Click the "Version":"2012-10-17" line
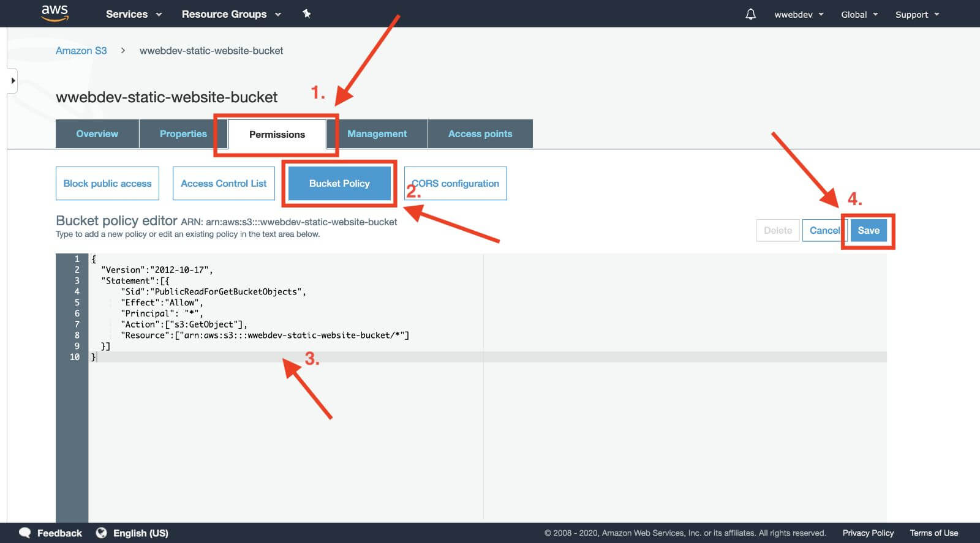Image resolution: width=980 pixels, height=543 pixels. coord(157,270)
